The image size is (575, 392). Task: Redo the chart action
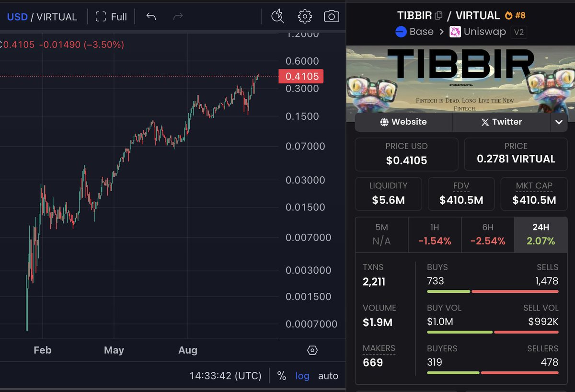click(178, 17)
